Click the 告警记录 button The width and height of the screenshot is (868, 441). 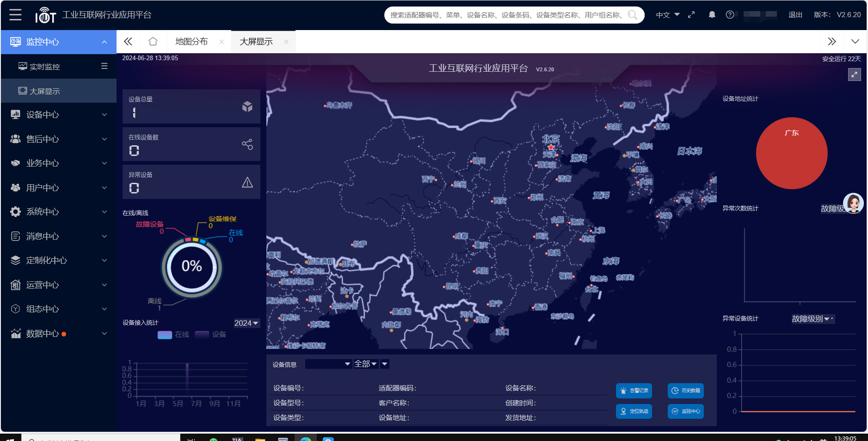tap(634, 391)
